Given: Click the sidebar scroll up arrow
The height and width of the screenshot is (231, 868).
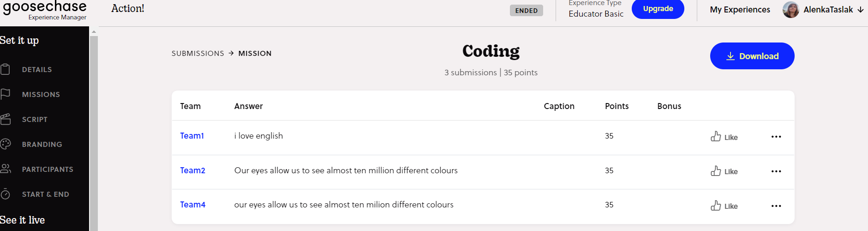Looking at the screenshot, I should click(x=94, y=32).
